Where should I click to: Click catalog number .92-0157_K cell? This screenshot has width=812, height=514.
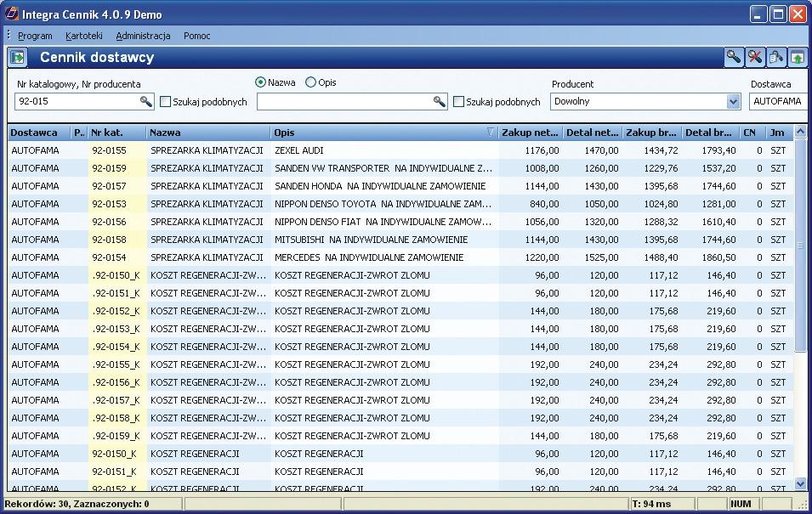pos(116,400)
